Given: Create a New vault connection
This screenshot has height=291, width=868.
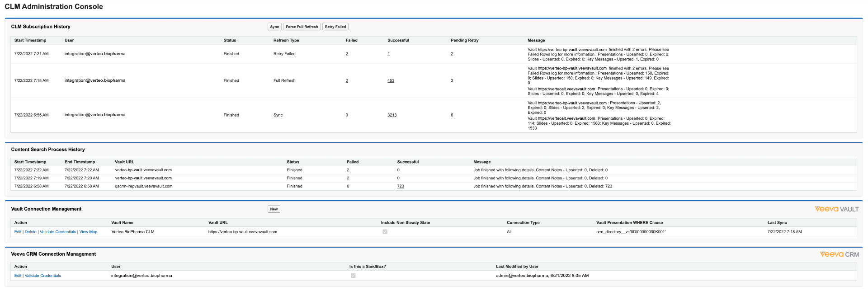Looking at the screenshot, I should pyautogui.click(x=274, y=209).
